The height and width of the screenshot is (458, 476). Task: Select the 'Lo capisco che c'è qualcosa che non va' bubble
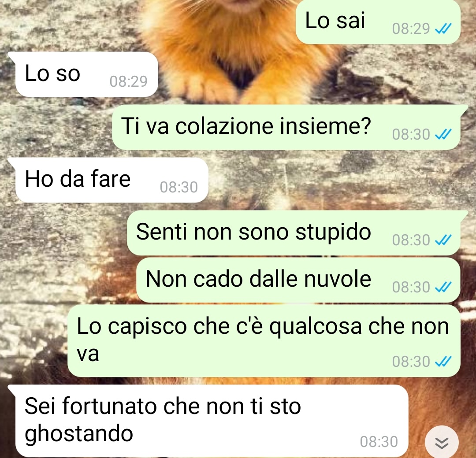[264, 341]
